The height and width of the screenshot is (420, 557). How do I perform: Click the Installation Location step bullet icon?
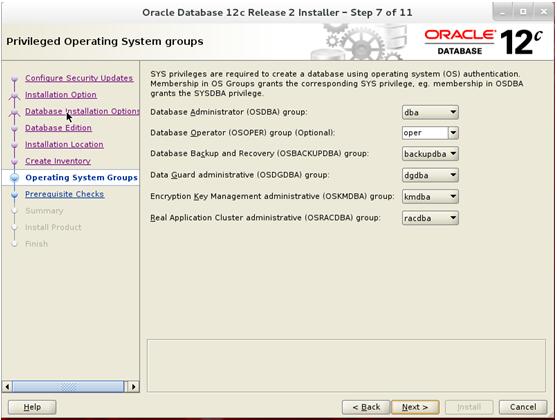(15, 145)
